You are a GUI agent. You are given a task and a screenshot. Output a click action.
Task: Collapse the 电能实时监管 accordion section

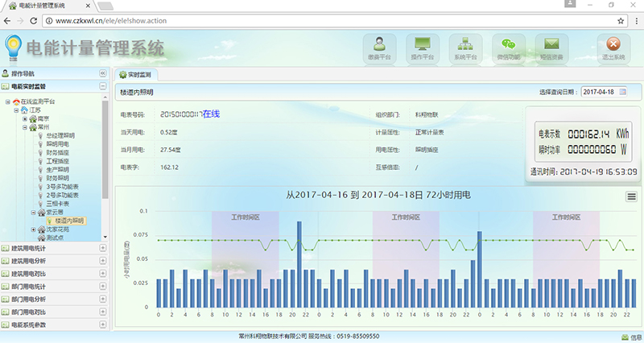[103, 86]
